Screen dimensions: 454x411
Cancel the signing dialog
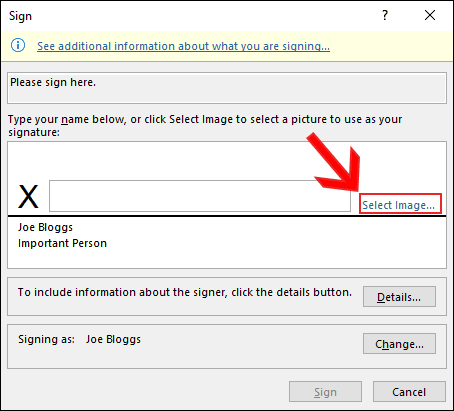point(409,392)
